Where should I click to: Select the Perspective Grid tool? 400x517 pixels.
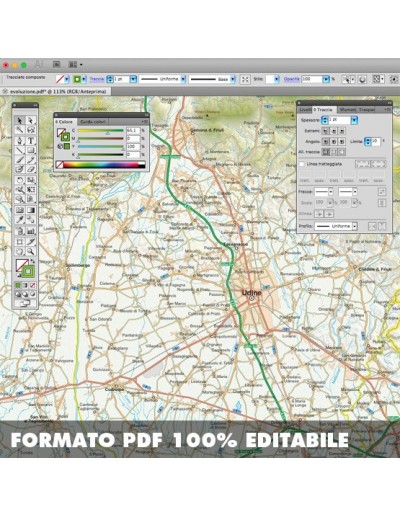pyautogui.click(x=31, y=199)
